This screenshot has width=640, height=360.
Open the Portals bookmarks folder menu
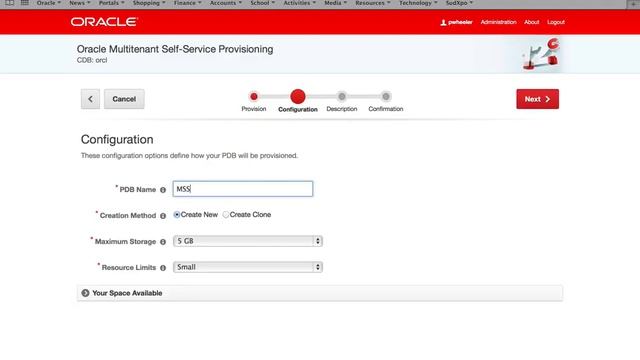click(x=111, y=3)
